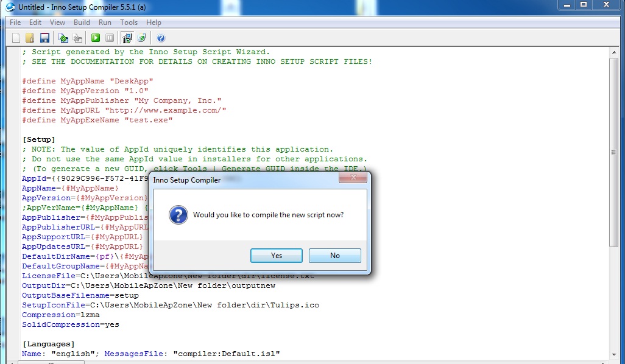Viewport: 625px width, 364px height.
Task: Save the script with the floppy disk icon
Action: tap(44, 38)
